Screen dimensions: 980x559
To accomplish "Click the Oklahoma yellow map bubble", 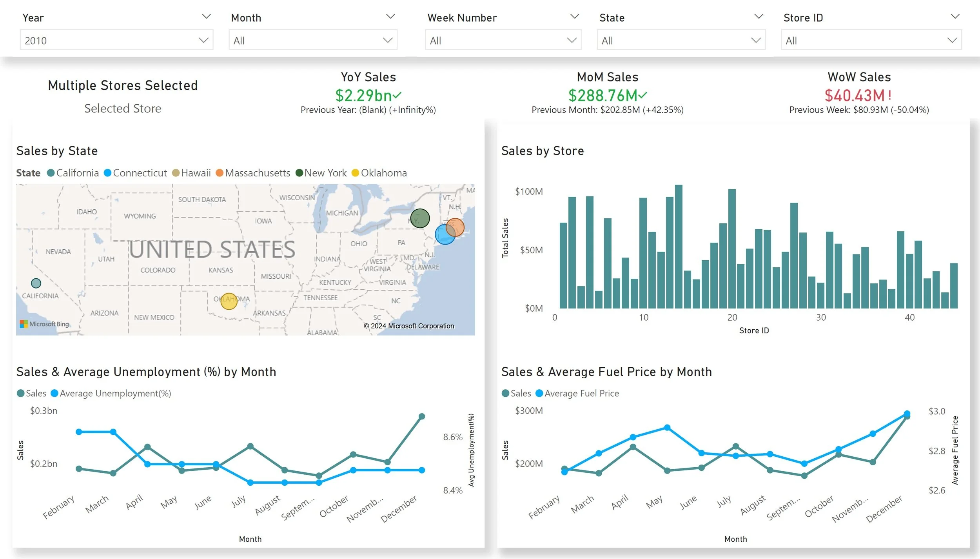I will point(229,301).
